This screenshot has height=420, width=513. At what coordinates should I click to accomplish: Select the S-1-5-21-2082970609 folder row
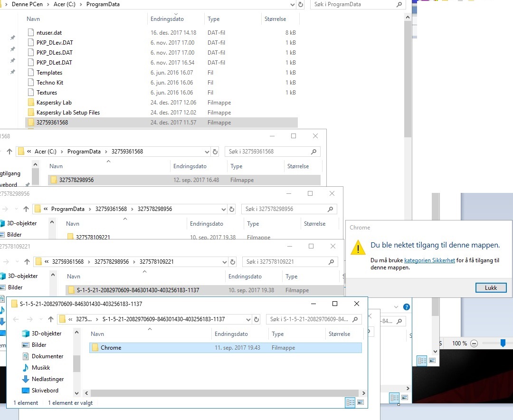tap(204, 290)
